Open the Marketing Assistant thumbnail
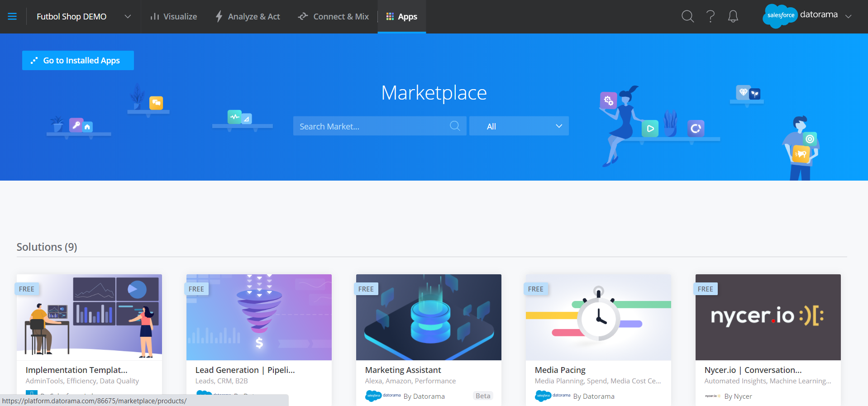 429,317
